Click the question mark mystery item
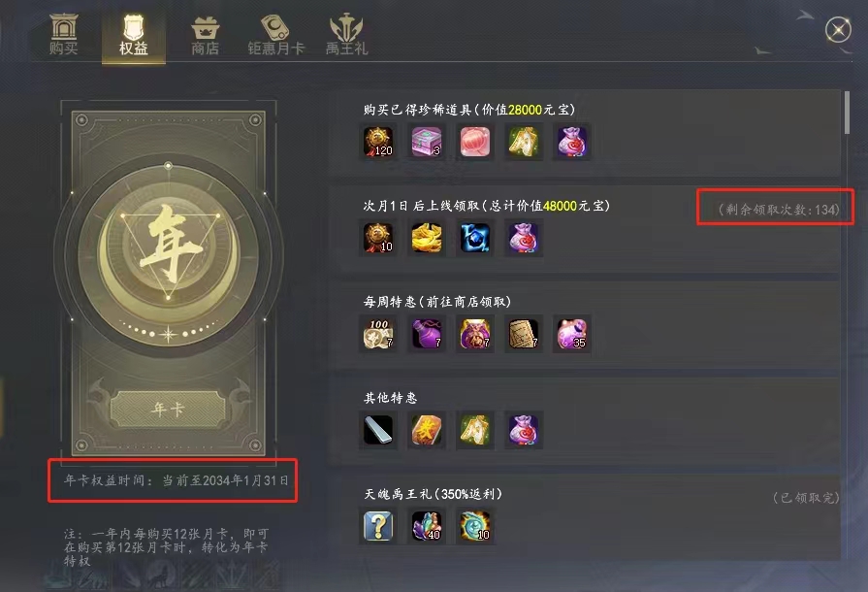The height and width of the screenshot is (592, 868). pos(378,526)
